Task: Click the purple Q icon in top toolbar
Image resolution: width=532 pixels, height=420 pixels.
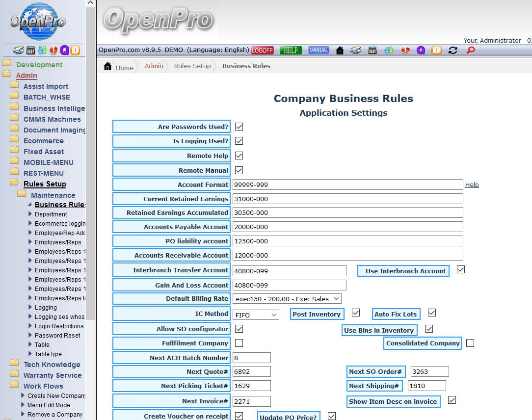Action: coord(421,50)
